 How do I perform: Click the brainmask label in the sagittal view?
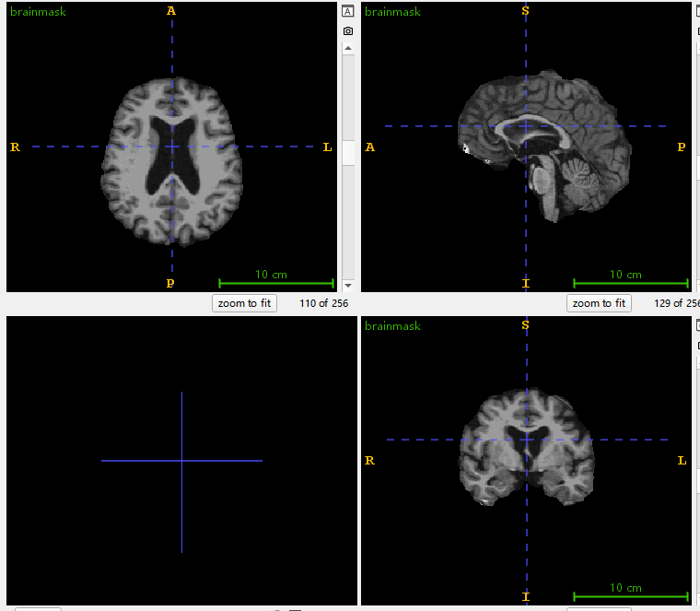pyautogui.click(x=392, y=12)
